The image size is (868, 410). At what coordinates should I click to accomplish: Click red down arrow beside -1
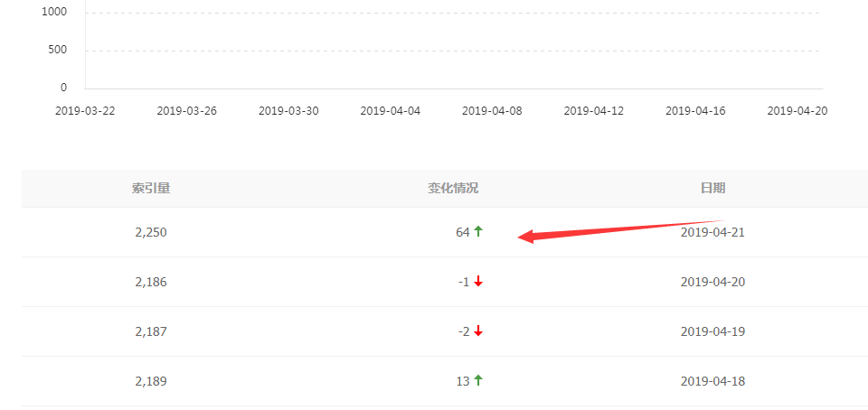[x=478, y=282]
